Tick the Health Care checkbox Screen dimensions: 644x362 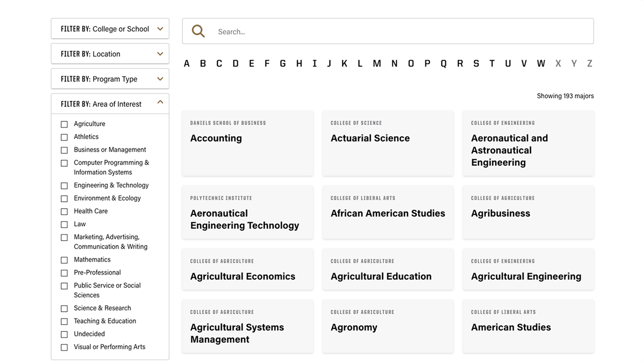(x=64, y=212)
